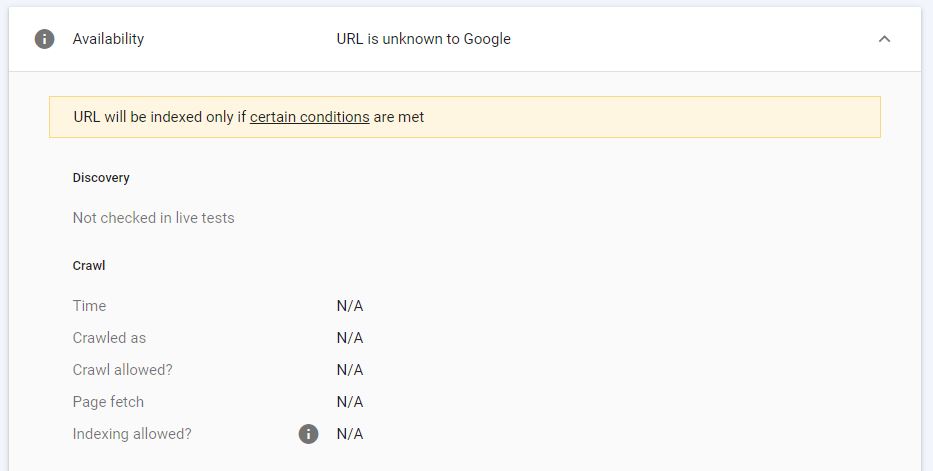This screenshot has width=933, height=471.
Task: Click the yellow indexing conditions banner
Action: click(x=465, y=117)
